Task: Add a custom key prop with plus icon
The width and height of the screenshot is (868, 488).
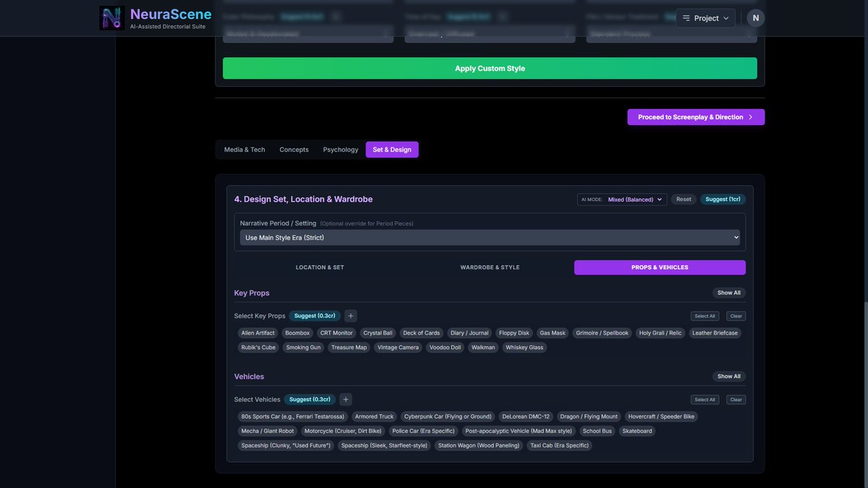Action: (351, 316)
